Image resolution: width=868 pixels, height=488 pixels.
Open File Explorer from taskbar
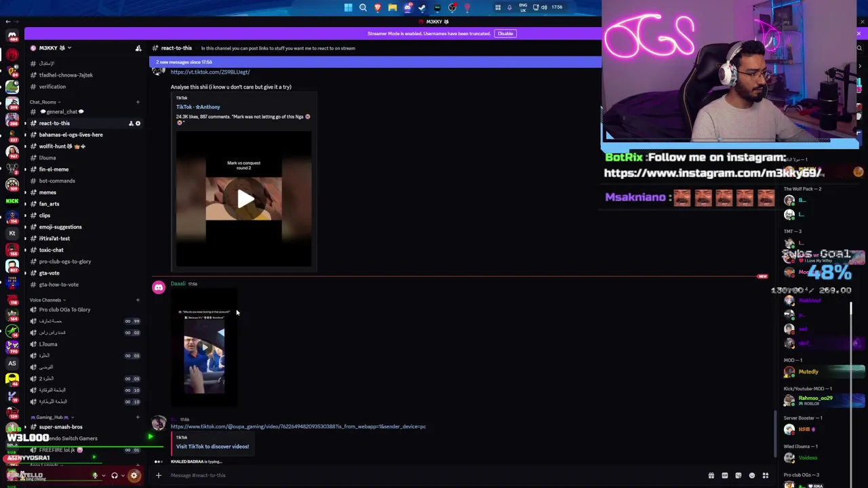tap(393, 7)
